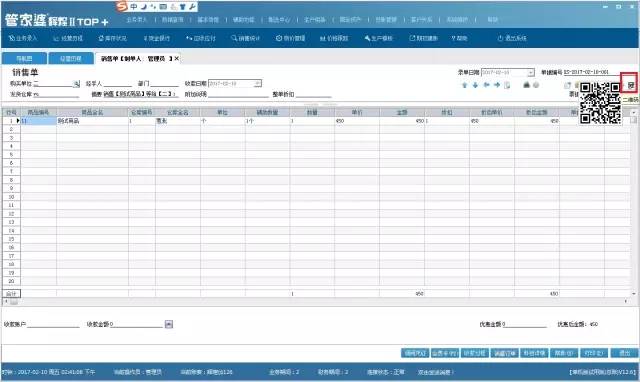Toggle the 中 Chinese input mode icon

click(134, 7)
